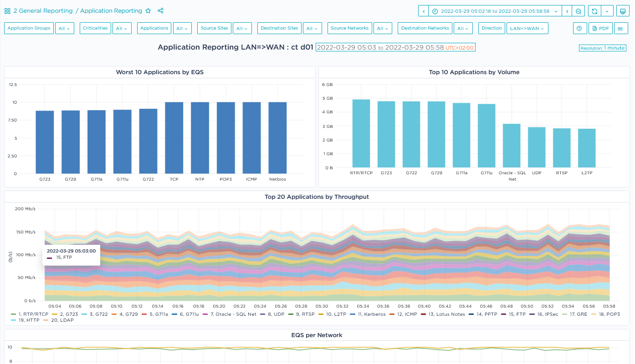Refresh the dashboard data
The height and width of the screenshot is (364, 635).
[x=594, y=11]
